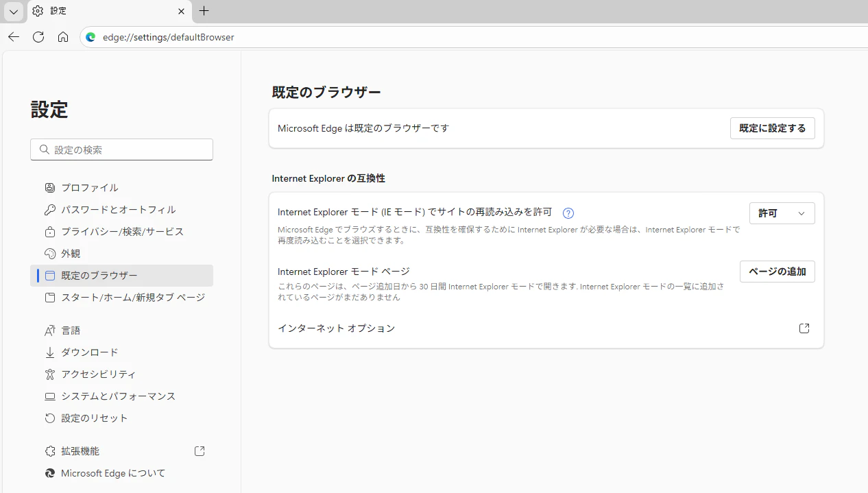
Task: Open the 許可 dropdown for IE mode
Action: 782,213
